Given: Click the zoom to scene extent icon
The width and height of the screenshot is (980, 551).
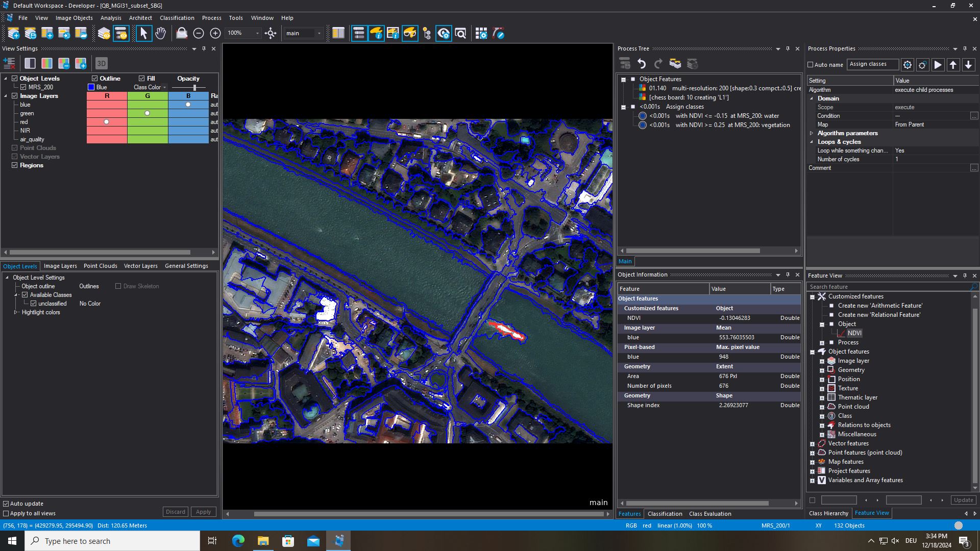Looking at the screenshot, I should coord(271,34).
